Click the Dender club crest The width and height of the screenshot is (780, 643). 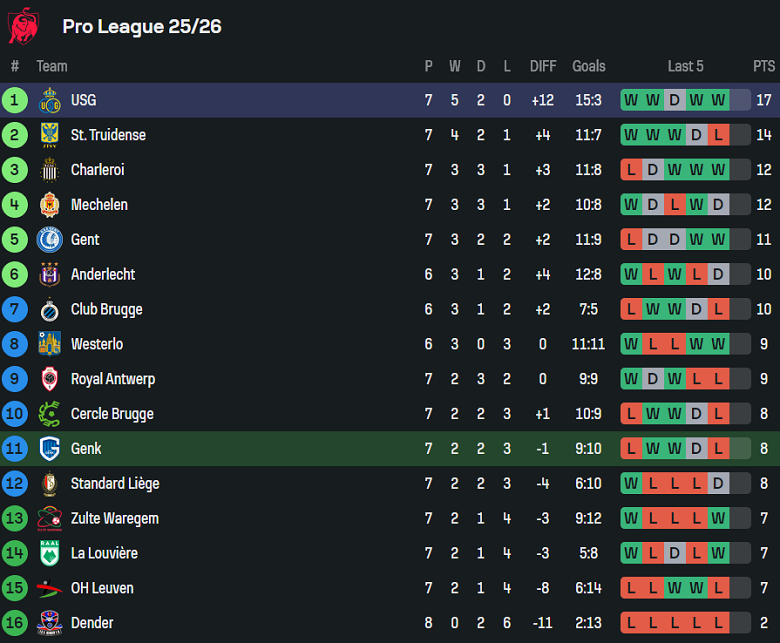(50, 623)
